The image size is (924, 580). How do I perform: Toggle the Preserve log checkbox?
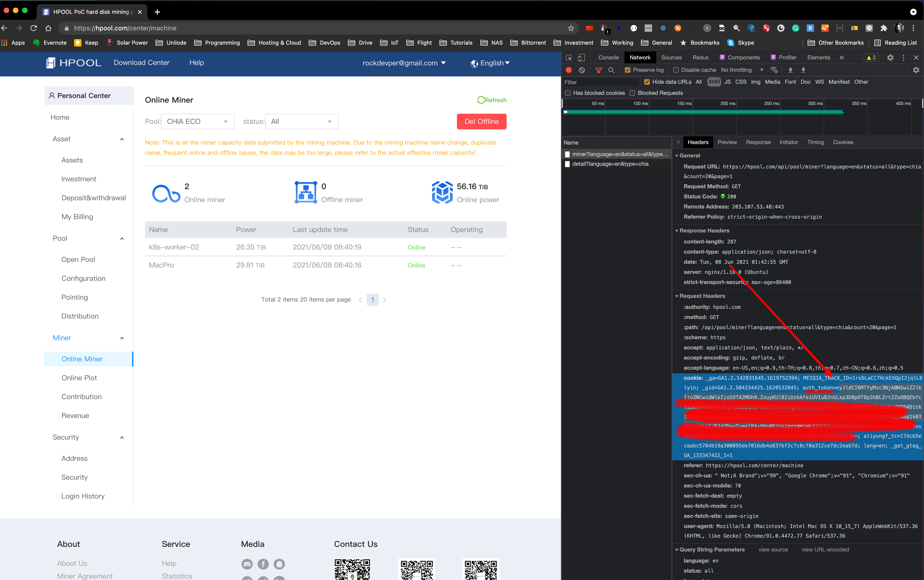point(628,70)
